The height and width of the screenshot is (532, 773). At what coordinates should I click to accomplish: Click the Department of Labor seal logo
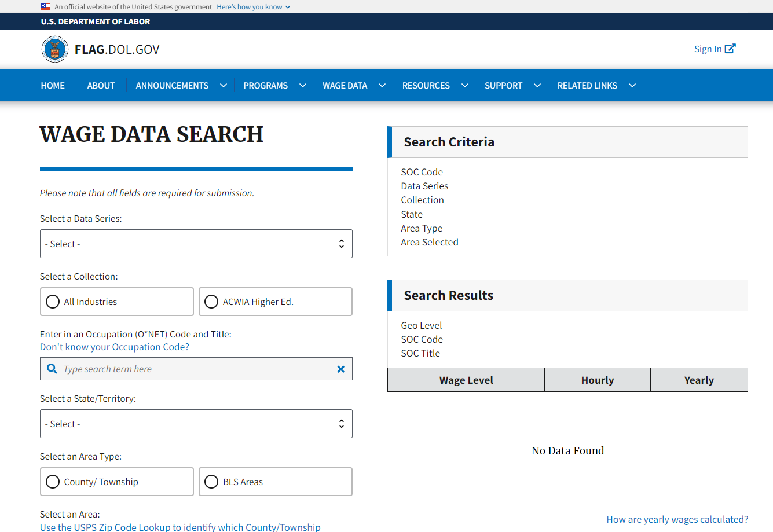pyautogui.click(x=55, y=49)
